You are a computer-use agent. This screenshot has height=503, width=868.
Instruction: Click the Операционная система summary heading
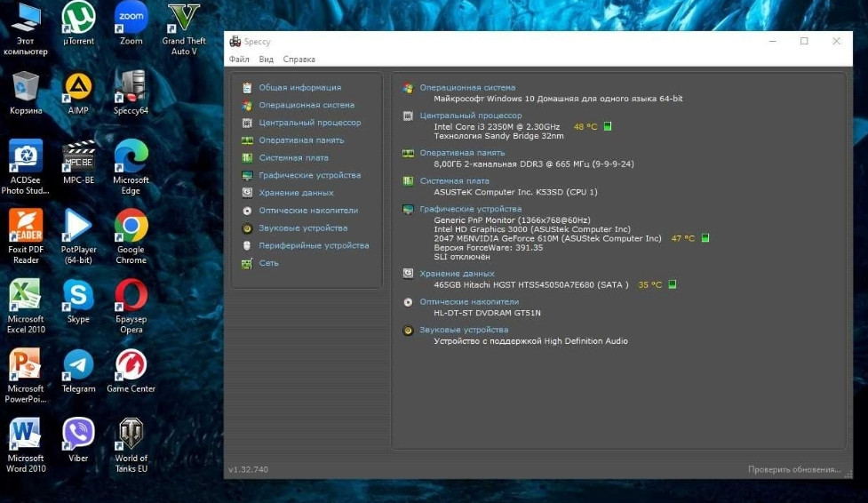(467, 88)
